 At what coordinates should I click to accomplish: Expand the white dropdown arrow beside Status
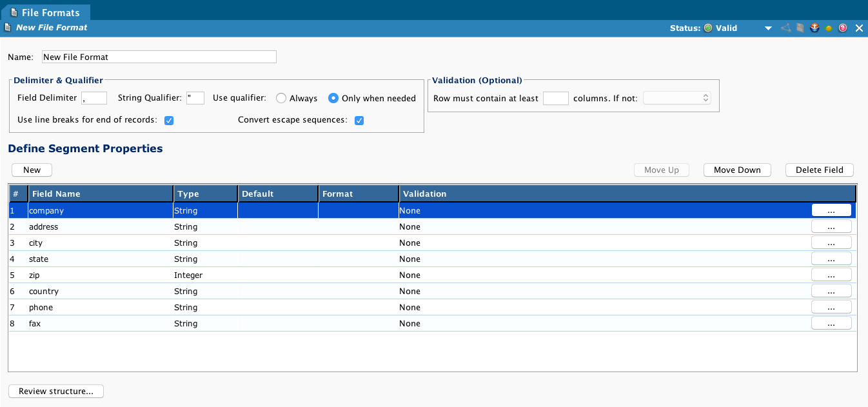768,28
